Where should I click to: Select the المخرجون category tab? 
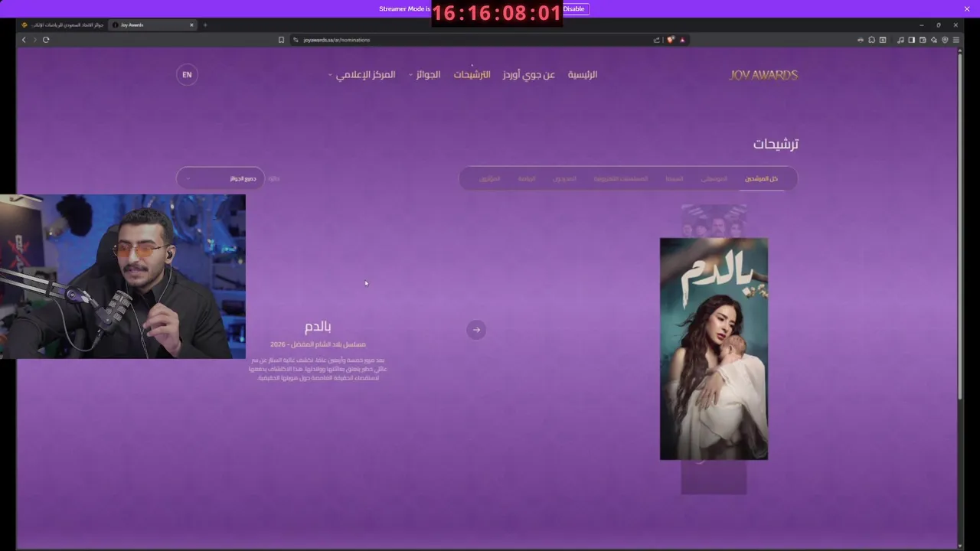pos(564,179)
